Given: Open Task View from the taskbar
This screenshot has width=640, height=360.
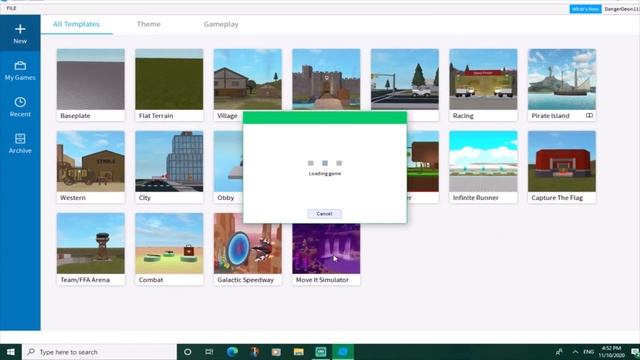Looking at the screenshot, I should pyautogui.click(x=209, y=352).
